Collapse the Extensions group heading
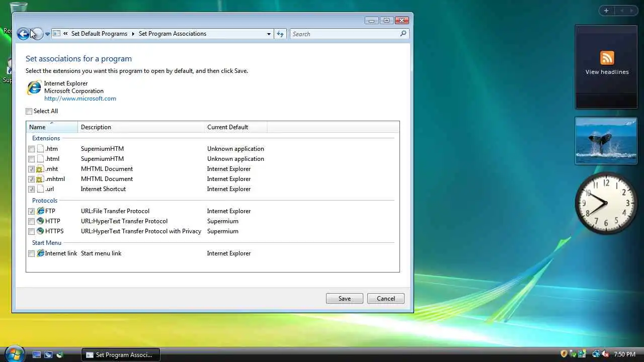Image resolution: width=644 pixels, height=362 pixels. click(x=46, y=138)
